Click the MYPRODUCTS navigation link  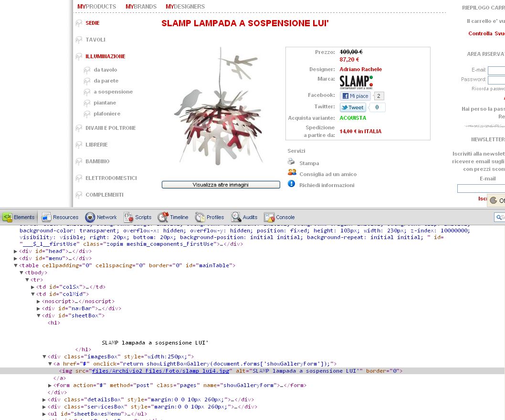tap(96, 6)
